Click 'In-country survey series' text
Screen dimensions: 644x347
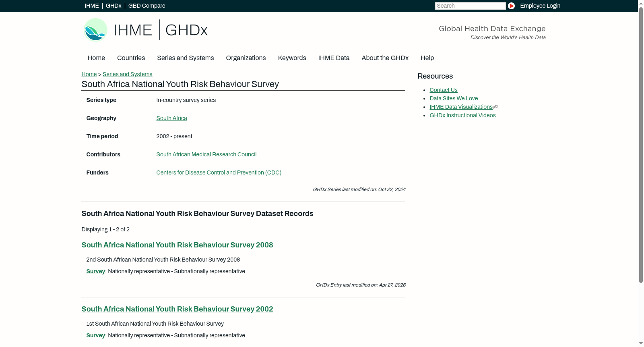186,100
